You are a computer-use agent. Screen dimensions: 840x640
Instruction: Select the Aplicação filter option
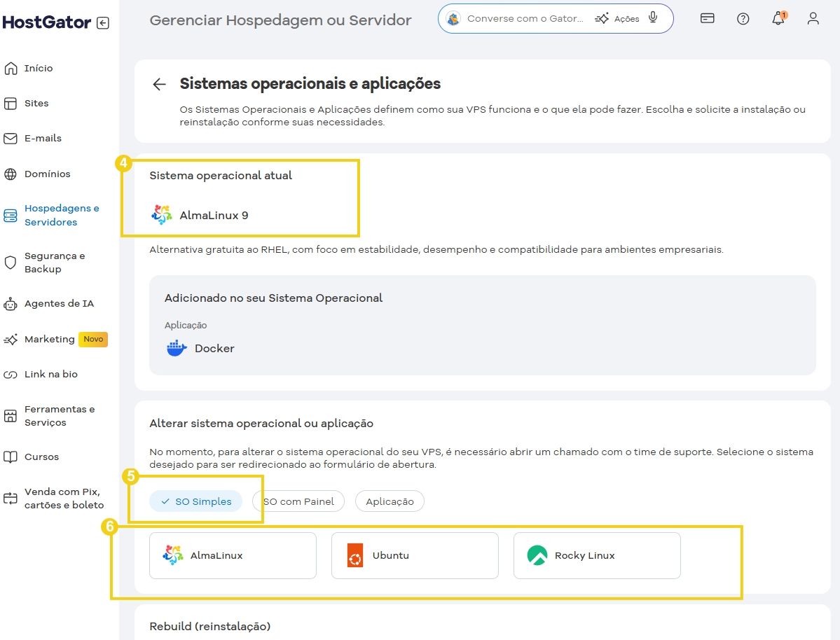(x=390, y=501)
